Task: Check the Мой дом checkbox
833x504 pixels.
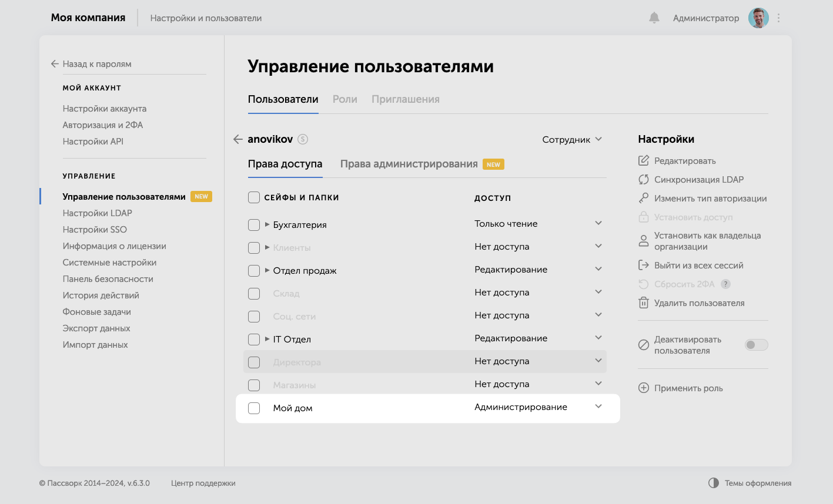Action: [x=253, y=408]
